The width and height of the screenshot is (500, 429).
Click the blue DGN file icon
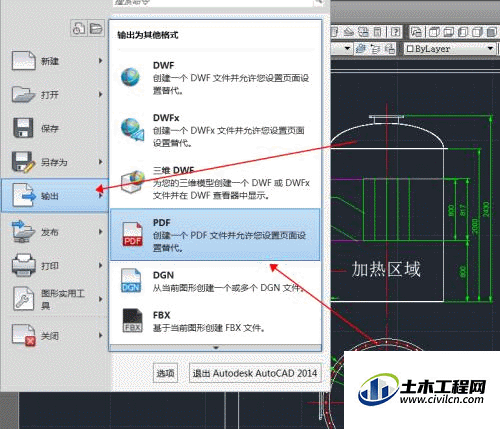(x=131, y=281)
